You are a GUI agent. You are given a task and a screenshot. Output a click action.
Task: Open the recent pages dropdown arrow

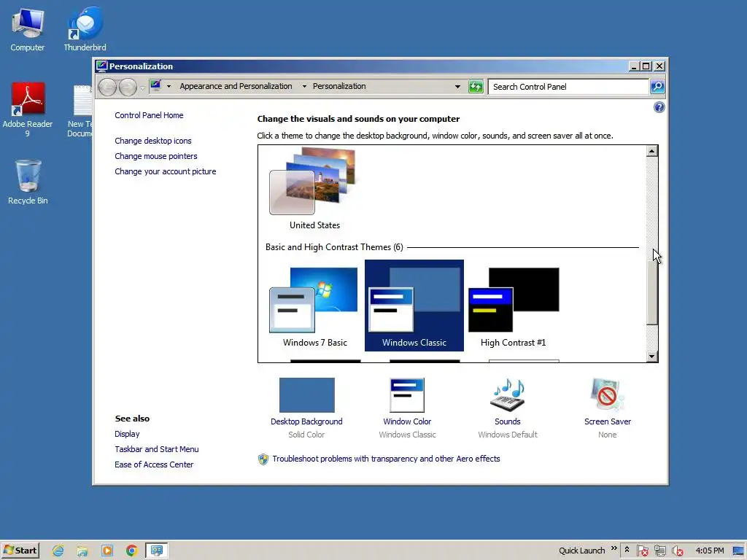click(142, 87)
